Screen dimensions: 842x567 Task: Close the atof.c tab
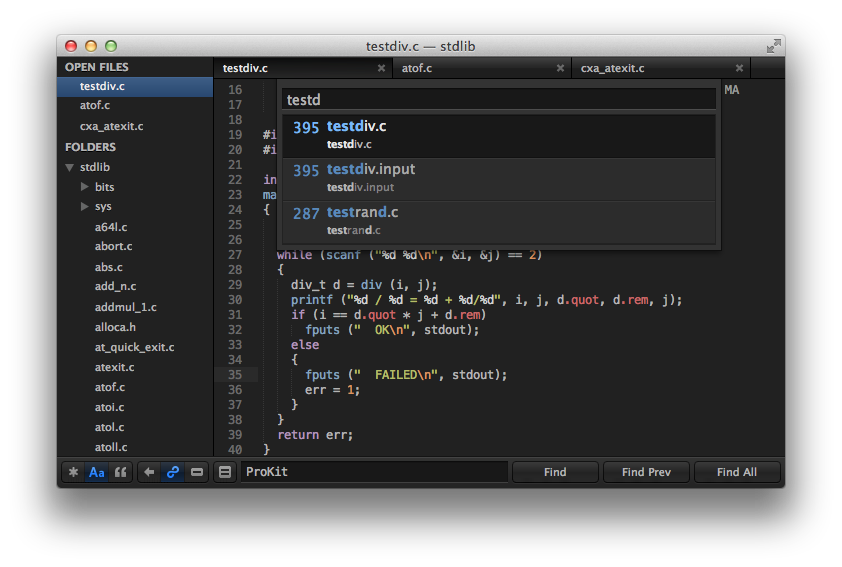(x=560, y=68)
